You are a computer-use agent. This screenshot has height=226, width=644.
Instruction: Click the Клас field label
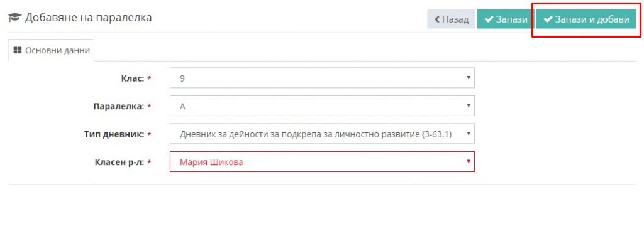point(133,78)
